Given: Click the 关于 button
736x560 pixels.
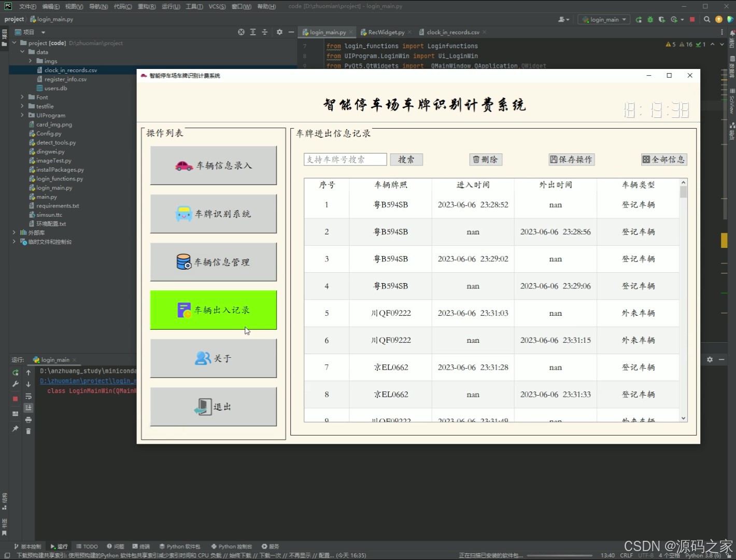Looking at the screenshot, I should click(214, 358).
